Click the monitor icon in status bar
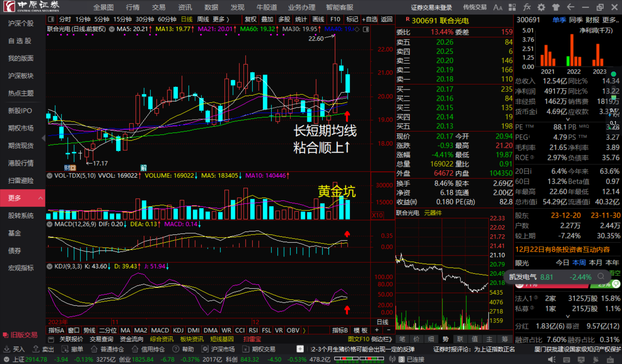Image resolution: width=622 pixels, height=364 pixels. pyautogui.click(x=581, y=359)
